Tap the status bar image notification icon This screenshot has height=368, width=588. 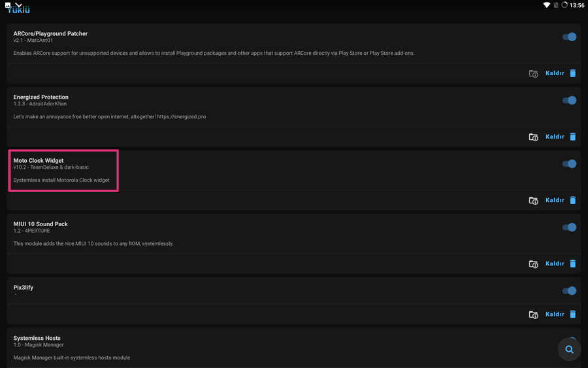click(7, 5)
